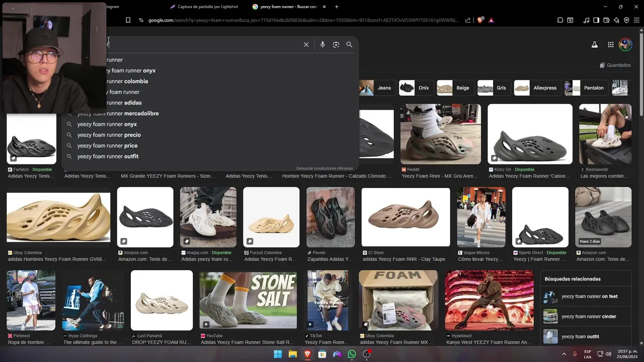Open Google Lens image search icon
The width and height of the screenshot is (644, 362).
[x=336, y=45]
